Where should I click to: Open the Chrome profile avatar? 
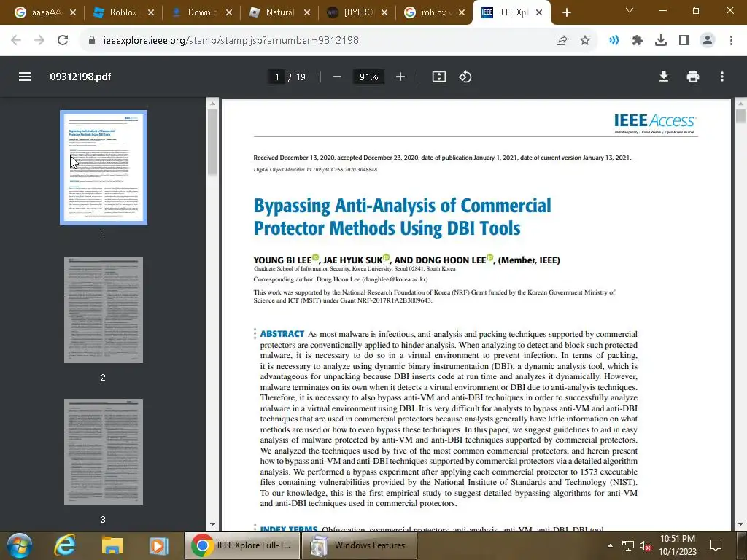708,41
